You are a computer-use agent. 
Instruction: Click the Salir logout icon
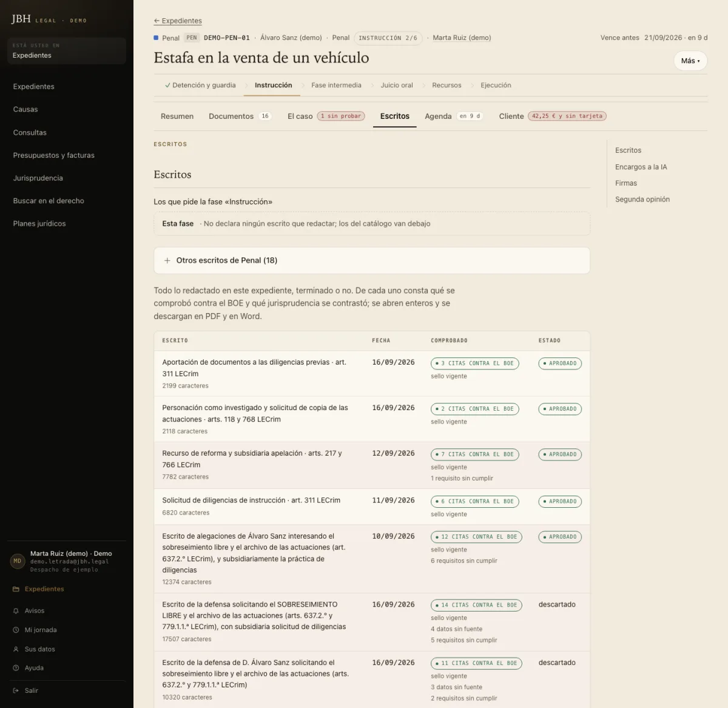[x=16, y=690]
